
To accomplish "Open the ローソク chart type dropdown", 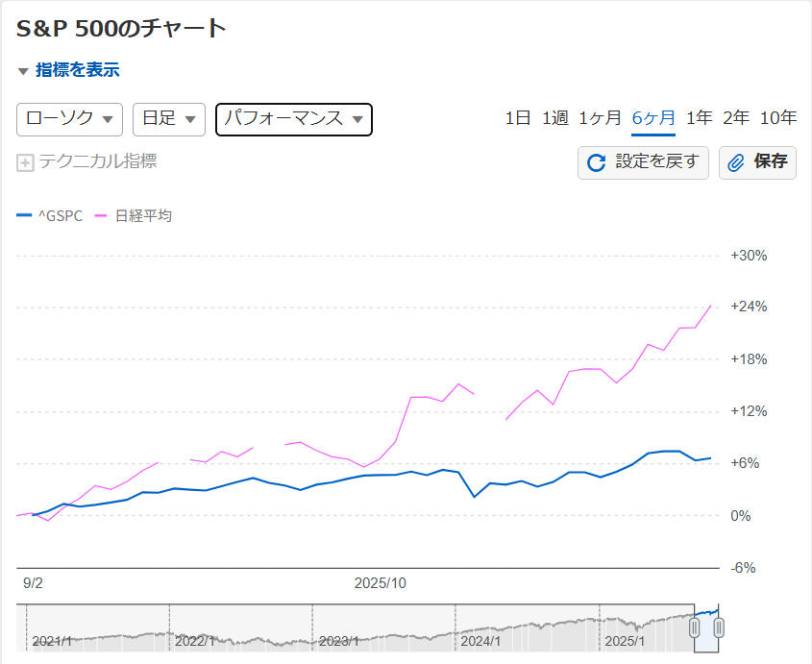I will pos(69,119).
